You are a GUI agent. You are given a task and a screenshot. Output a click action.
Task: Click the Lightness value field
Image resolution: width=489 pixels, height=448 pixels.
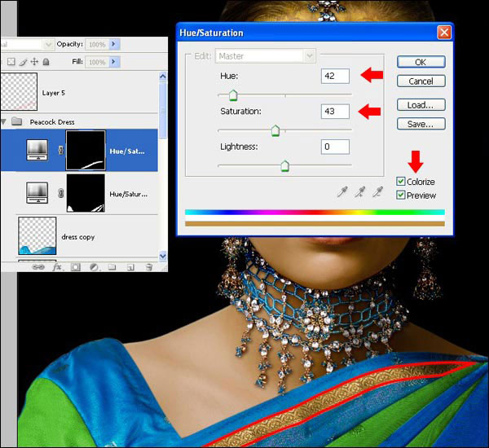(x=335, y=147)
